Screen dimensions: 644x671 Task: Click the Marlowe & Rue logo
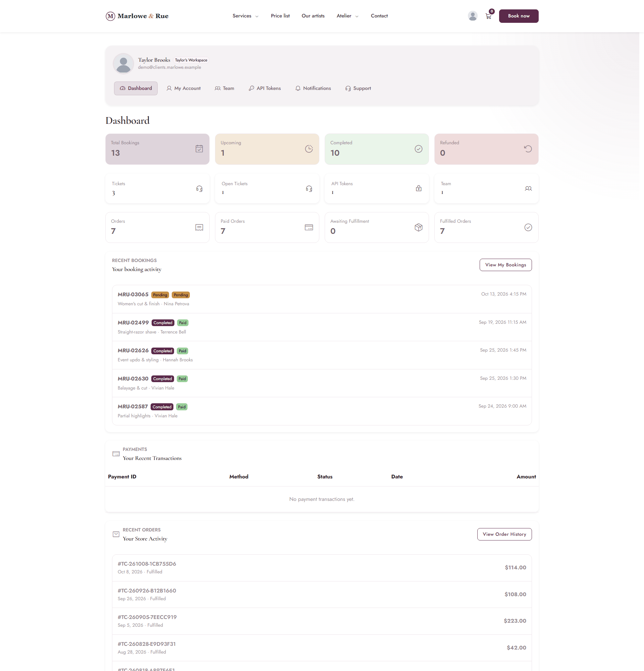[137, 16]
